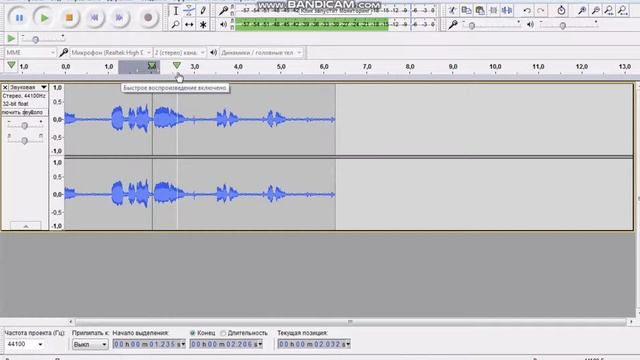The height and width of the screenshot is (360, 640).
Task: Silence the selected audio
Action: (x=507, y=11)
